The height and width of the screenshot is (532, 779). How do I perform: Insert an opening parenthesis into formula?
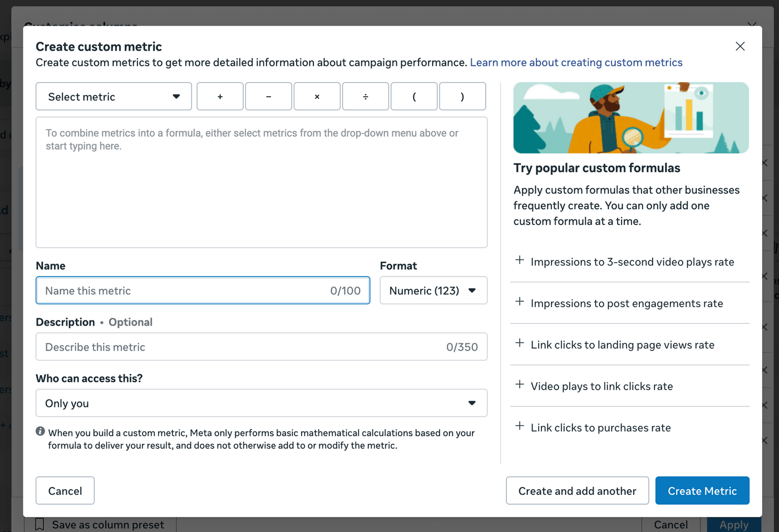(414, 97)
